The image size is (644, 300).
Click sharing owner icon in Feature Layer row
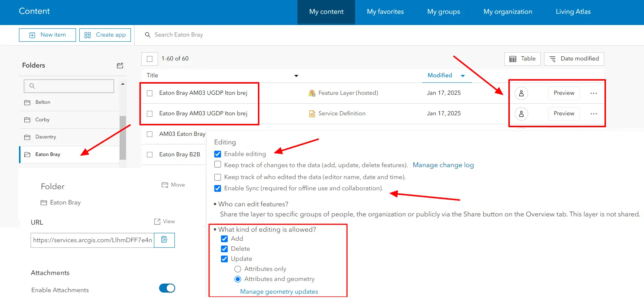(521, 93)
